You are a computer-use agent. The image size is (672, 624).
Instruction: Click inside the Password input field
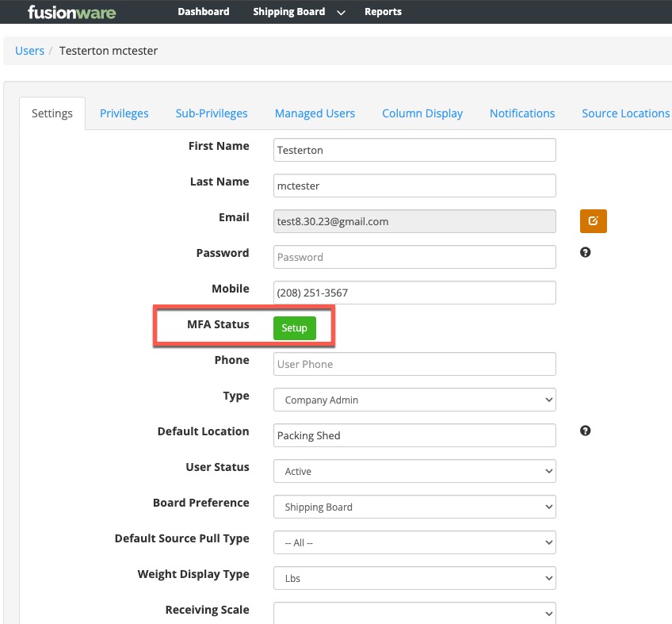pos(414,256)
